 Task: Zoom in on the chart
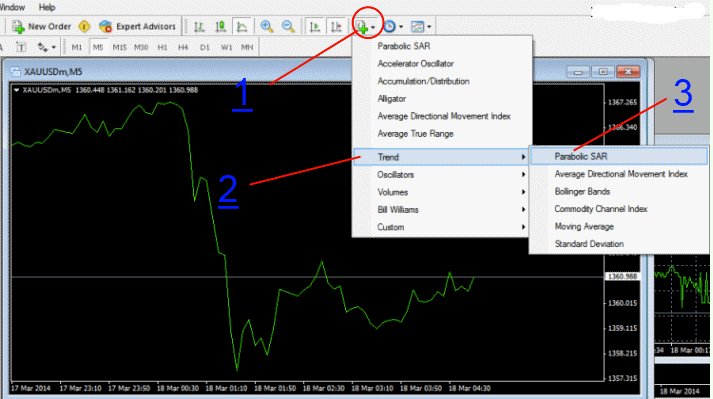pyautogui.click(x=267, y=26)
